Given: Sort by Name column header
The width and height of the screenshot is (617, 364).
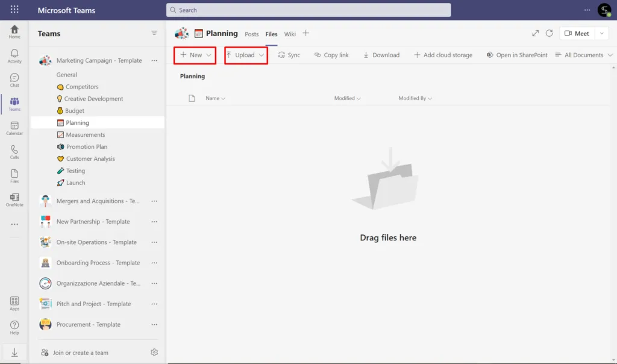Looking at the screenshot, I should point(215,98).
